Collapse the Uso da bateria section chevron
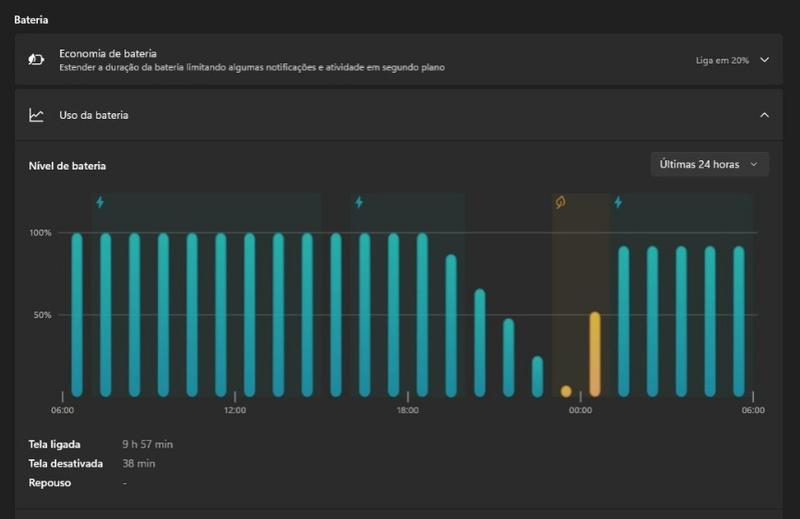 [764, 115]
